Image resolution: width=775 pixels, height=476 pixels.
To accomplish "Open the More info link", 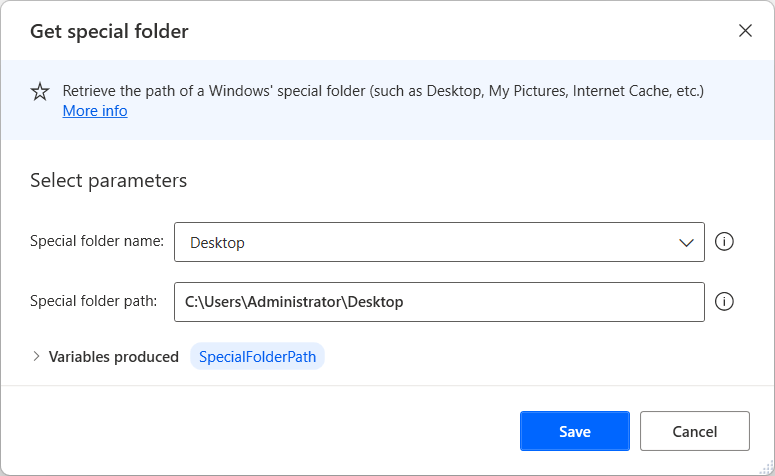I will [95, 111].
